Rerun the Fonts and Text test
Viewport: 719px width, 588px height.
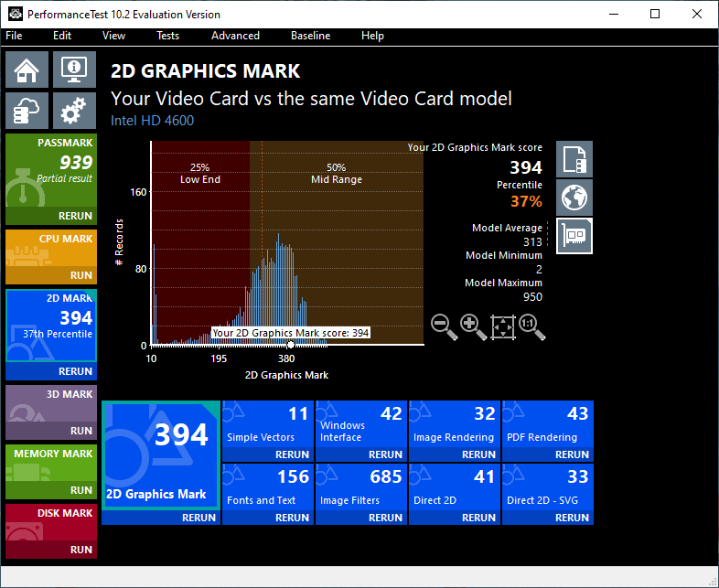(x=268, y=518)
